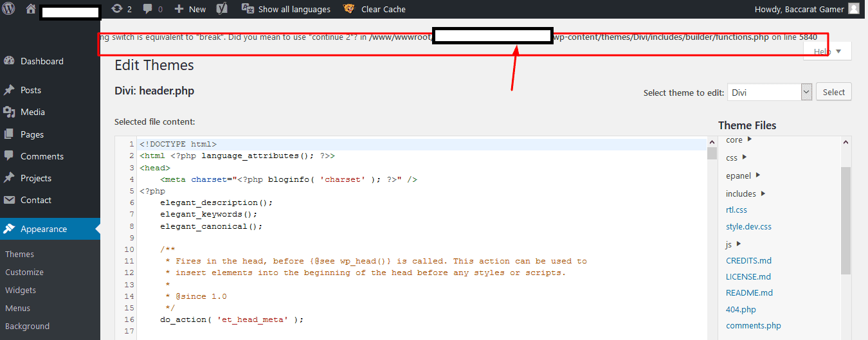The height and width of the screenshot is (340, 868).
Task: Open the Menus submenu link
Action: click(x=18, y=308)
